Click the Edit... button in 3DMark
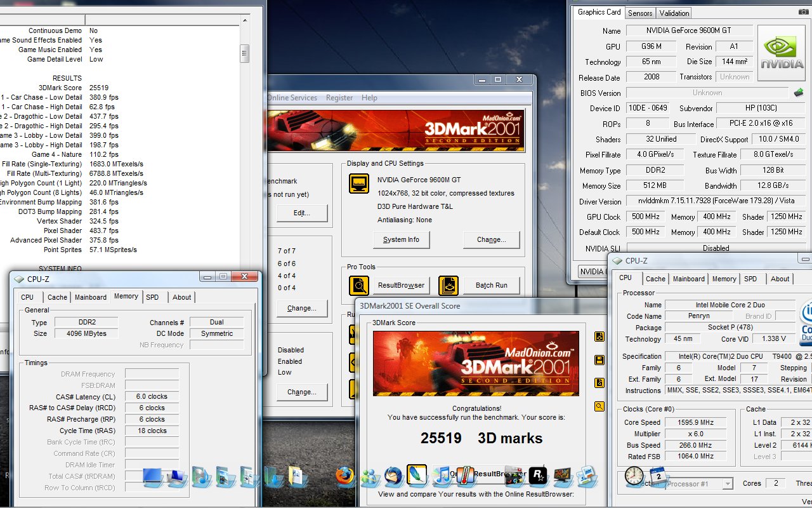 [302, 213]
